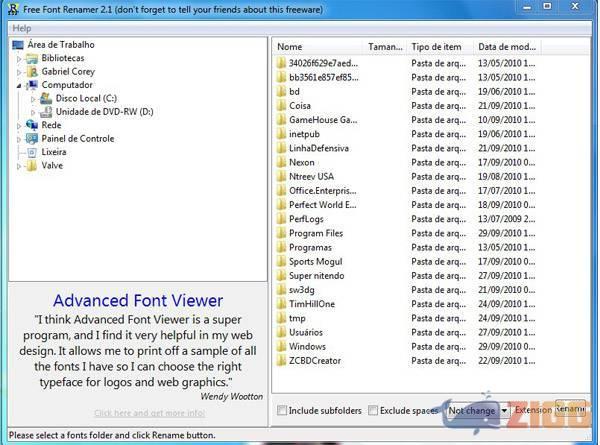Expand the Valve tree node arrow

(x=19, y=166)
